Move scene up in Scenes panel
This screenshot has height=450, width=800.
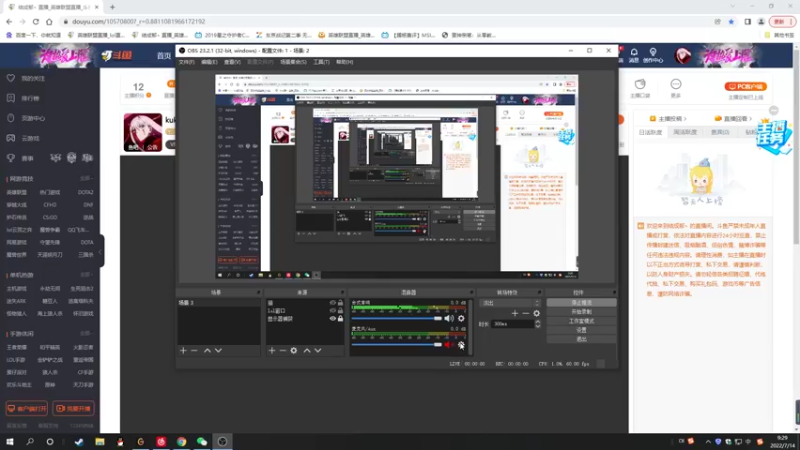click(x=207, y=351)
